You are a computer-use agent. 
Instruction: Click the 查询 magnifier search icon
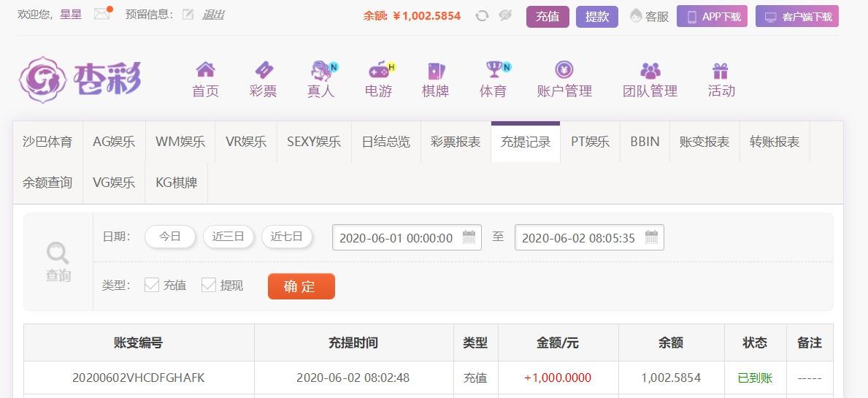tap(58, 253)
